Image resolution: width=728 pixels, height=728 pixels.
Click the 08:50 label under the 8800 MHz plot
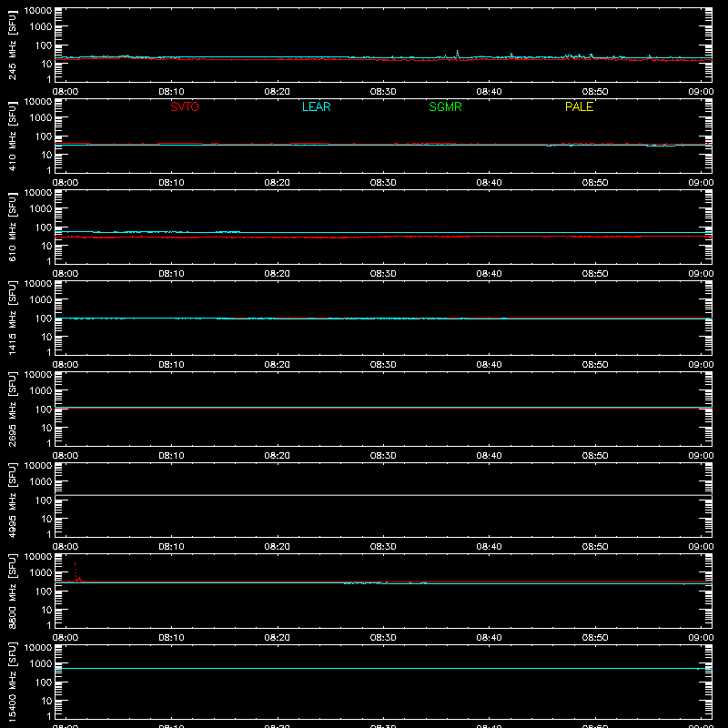click(x=595, y=638)
